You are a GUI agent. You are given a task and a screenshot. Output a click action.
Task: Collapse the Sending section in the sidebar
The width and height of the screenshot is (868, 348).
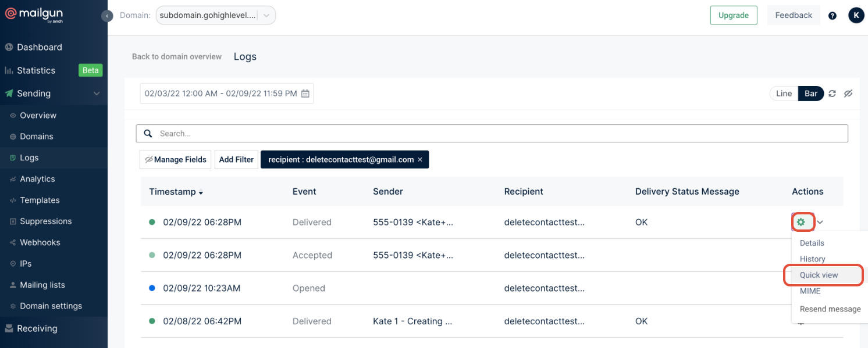[x=97, y=94]
